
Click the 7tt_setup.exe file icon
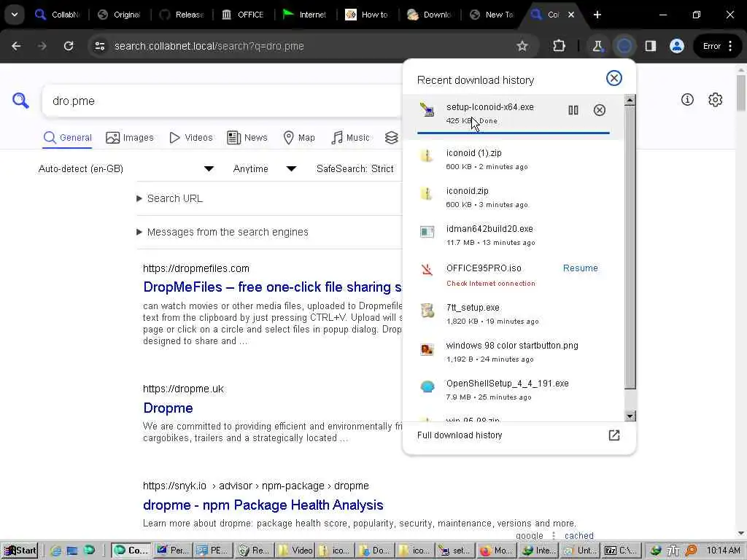click(x=427, y=311)
